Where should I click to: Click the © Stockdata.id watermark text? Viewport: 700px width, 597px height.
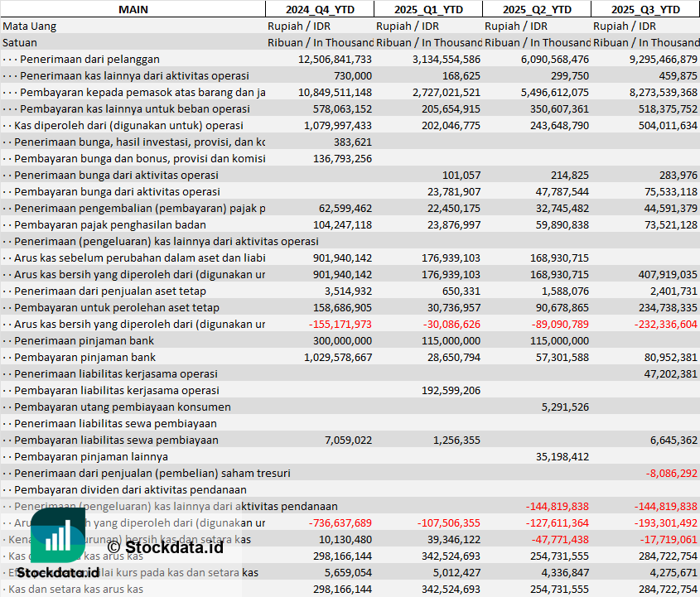[x=165, y=546]
